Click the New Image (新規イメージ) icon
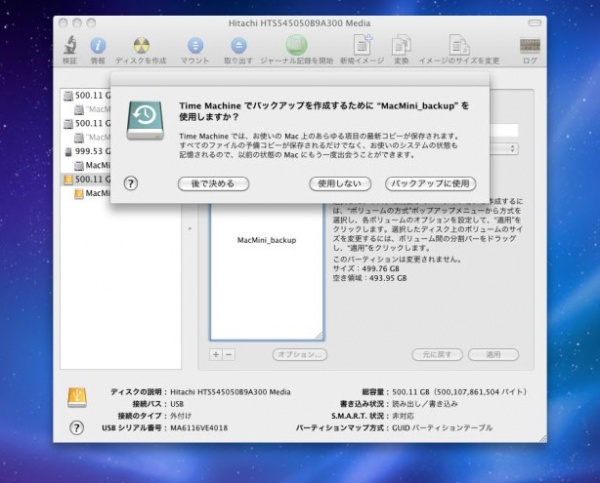This screenshot has height=483, width=600. 362,45
